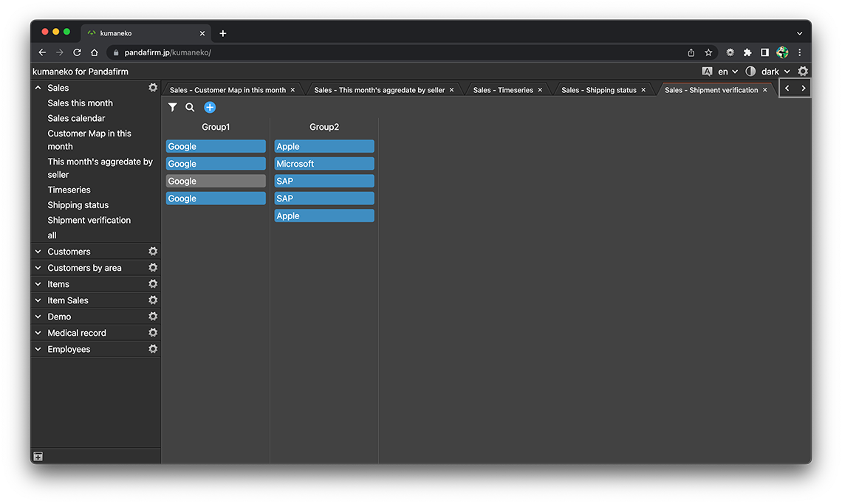
Task: Expand the Medical record section
Action: [38, 333]
